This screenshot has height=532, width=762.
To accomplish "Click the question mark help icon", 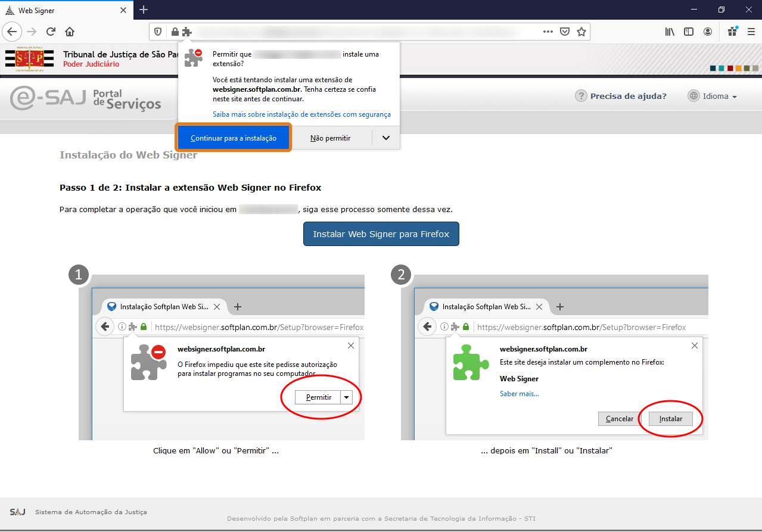I will click(581, 96).
